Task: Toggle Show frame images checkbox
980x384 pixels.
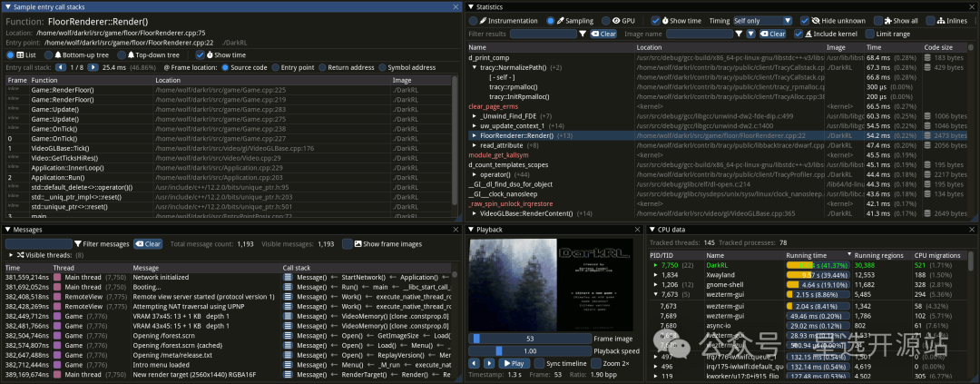Action: click(x=347, y=244)
